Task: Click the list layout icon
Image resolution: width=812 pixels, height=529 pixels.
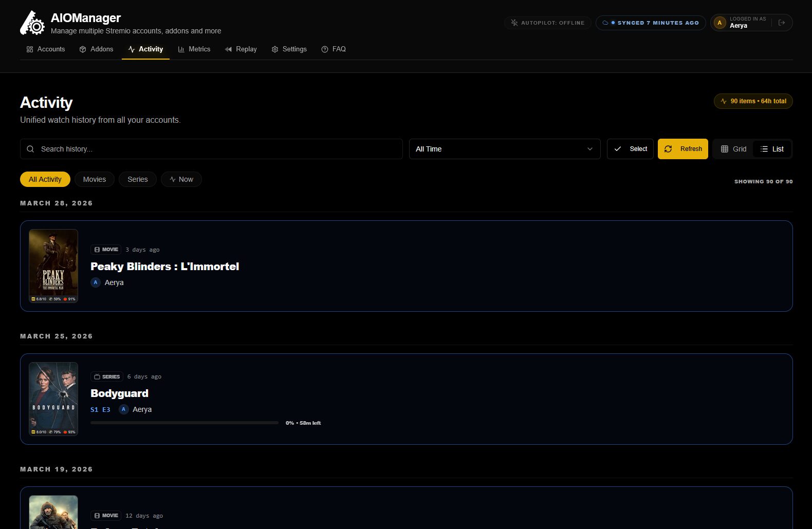Action: (x=764, y=149)
